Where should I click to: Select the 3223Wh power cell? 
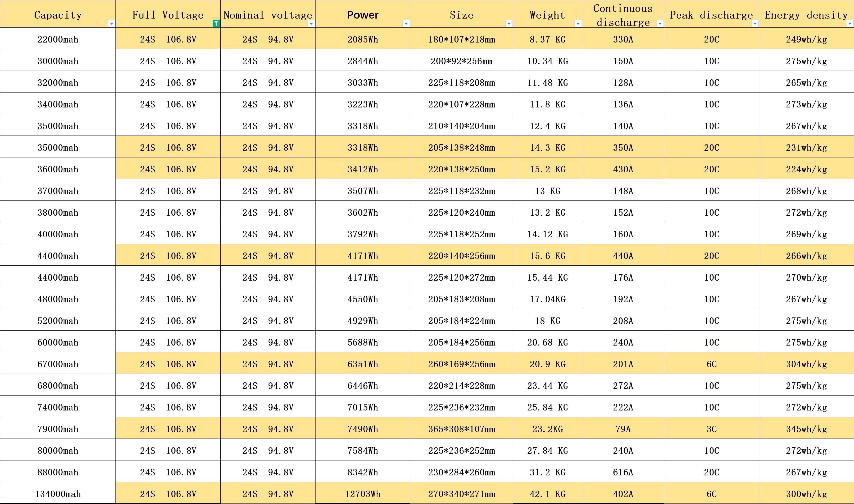pyautogui.click(x=363, y=104)
